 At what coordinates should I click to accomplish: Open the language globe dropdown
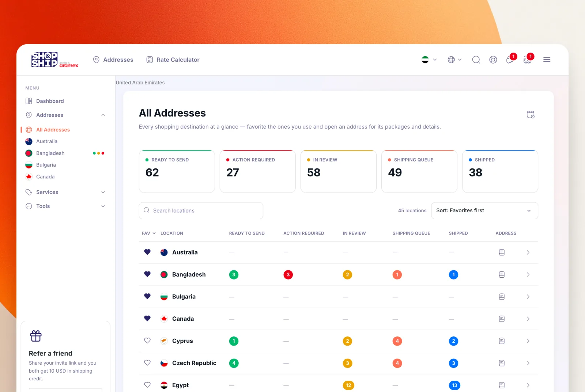coord(454,60)
